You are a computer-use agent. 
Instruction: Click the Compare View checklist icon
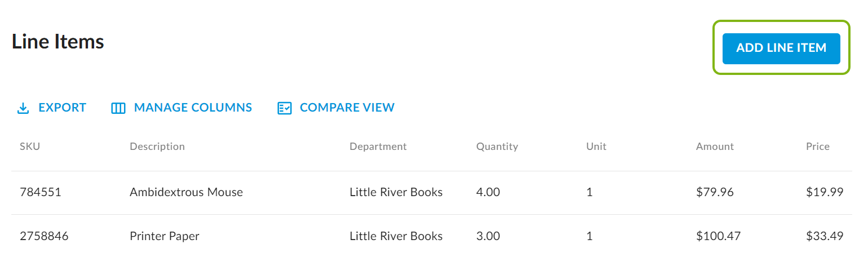[x=285, y=108]
